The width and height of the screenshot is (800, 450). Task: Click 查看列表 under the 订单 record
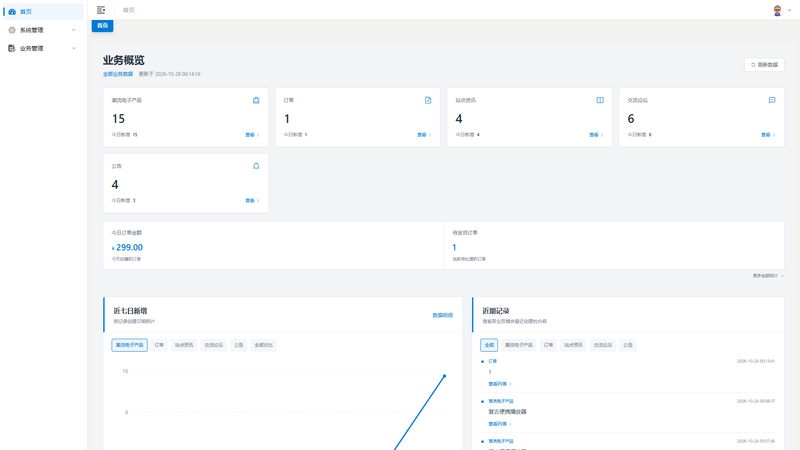click(499, 384)
